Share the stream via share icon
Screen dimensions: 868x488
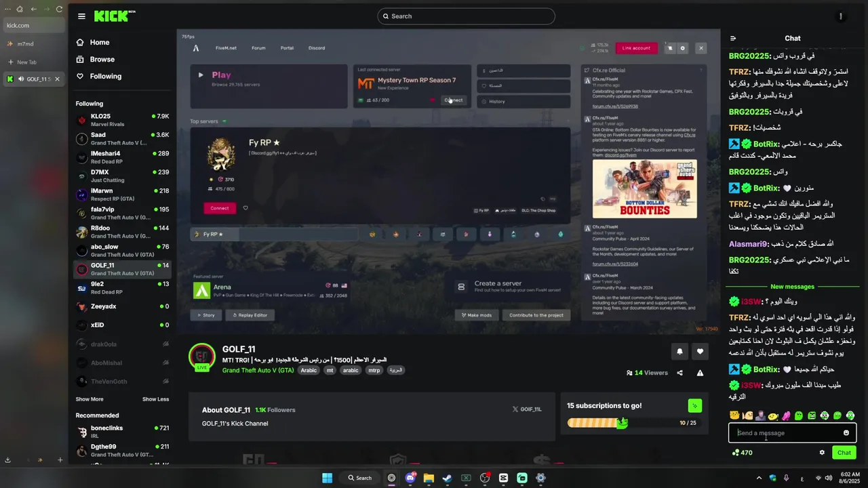[x=679, y=373]
